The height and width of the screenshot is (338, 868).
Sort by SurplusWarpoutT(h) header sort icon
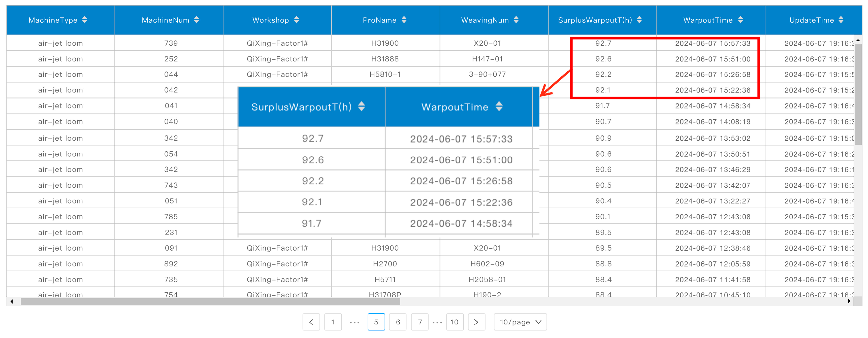pyautogui.click(x=639, y=20)
